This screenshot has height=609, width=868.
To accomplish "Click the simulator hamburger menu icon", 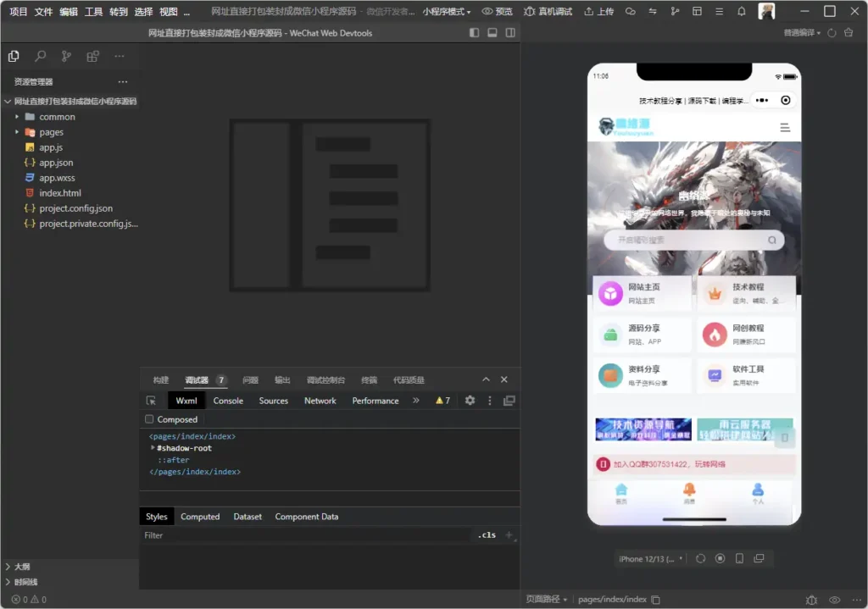I will (785, 128).
